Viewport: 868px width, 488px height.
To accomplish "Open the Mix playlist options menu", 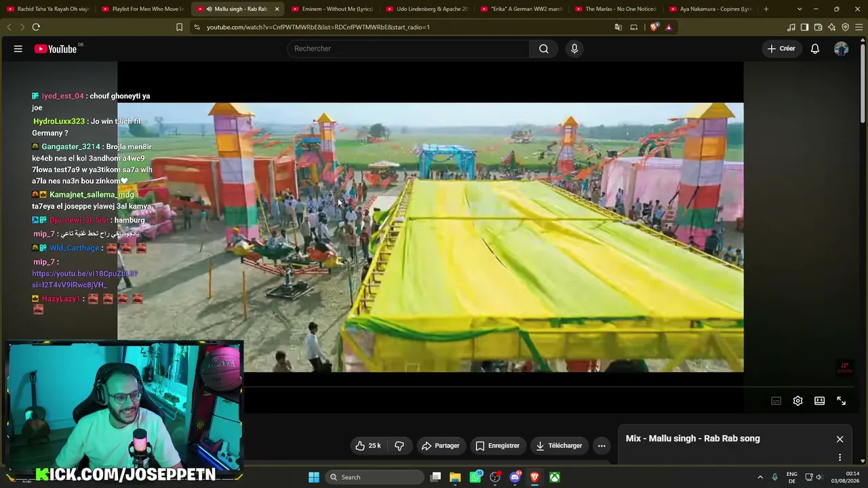I will click(840, 457).
